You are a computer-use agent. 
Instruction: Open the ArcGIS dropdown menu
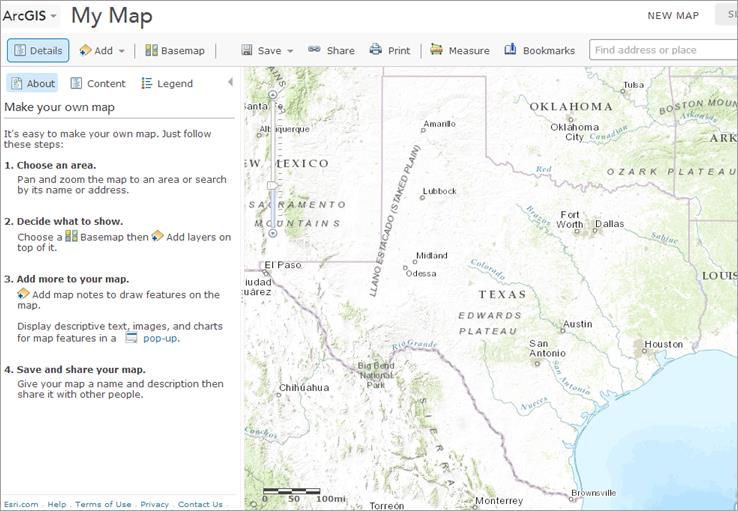[30, 16]
